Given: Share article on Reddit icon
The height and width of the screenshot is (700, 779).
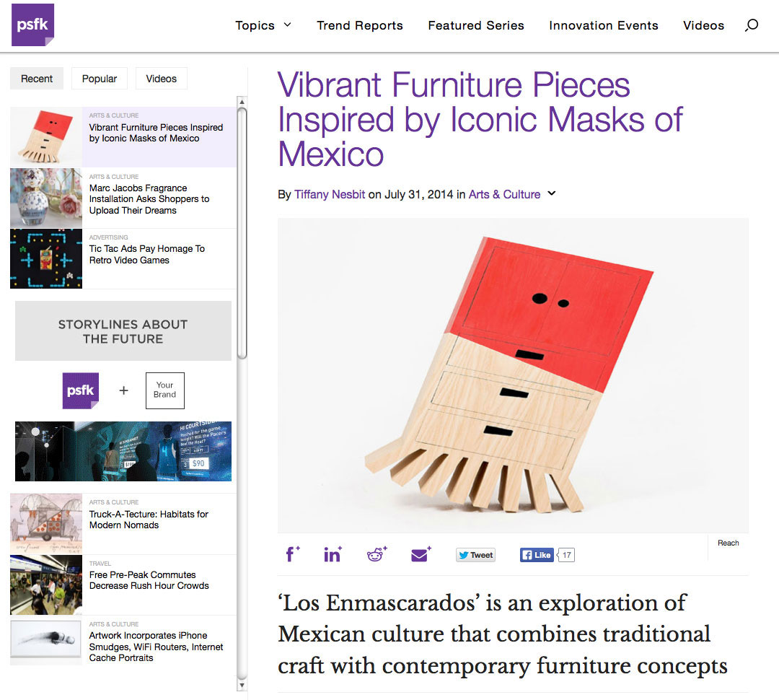Looking at the screenshot, I should coord(377,554).
